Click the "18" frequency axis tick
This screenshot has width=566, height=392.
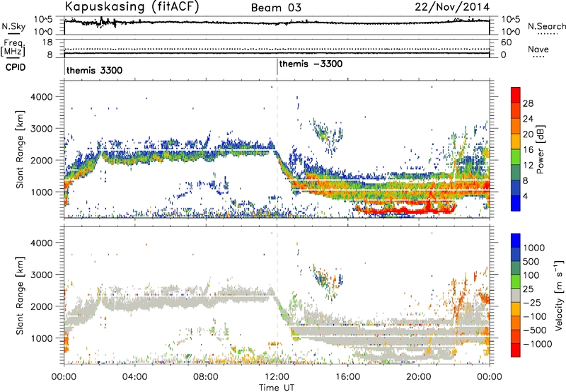coord(47,42)
